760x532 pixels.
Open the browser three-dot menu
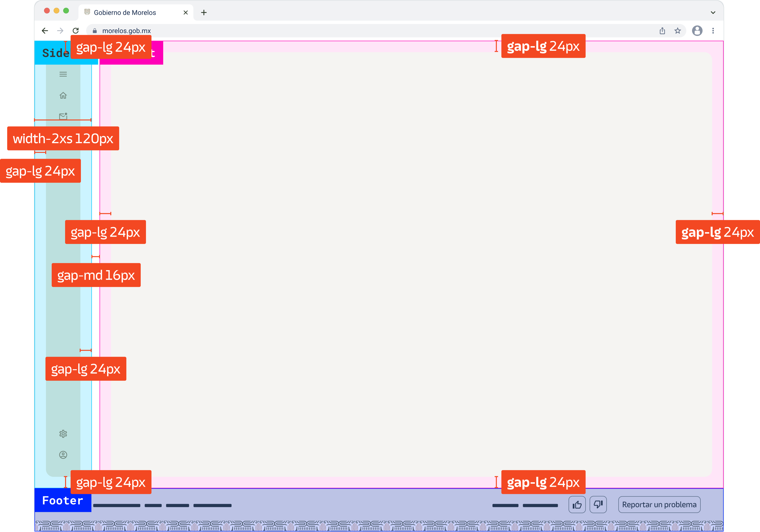713,31
